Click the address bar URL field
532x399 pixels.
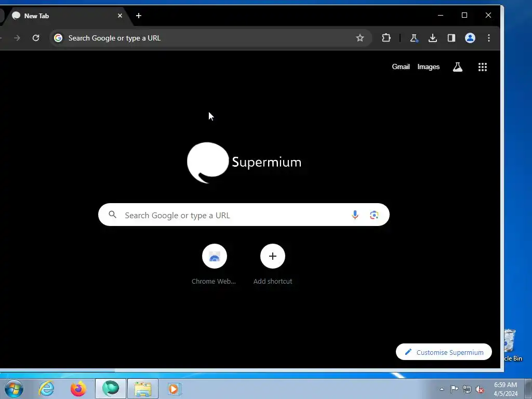210,38
